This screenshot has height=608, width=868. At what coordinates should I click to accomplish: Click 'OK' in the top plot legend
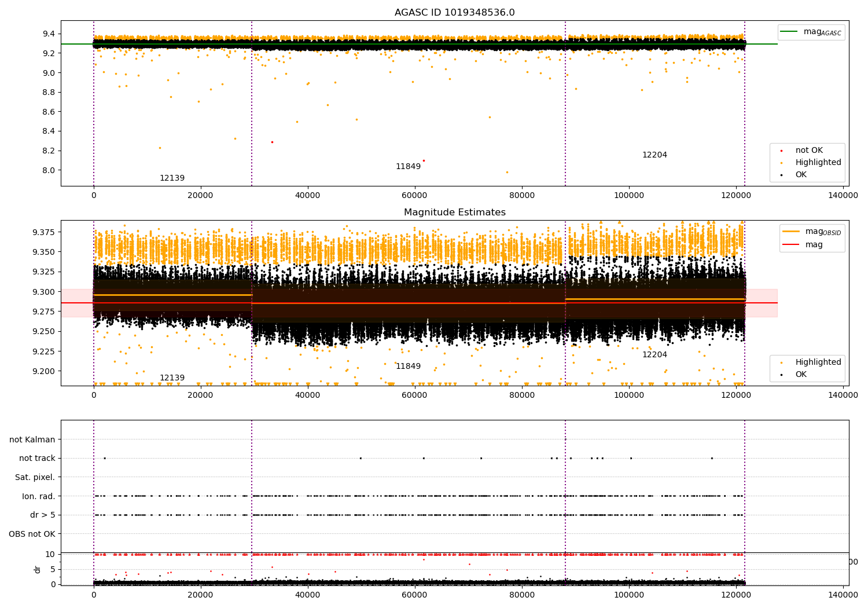click(x=801, y=175)
